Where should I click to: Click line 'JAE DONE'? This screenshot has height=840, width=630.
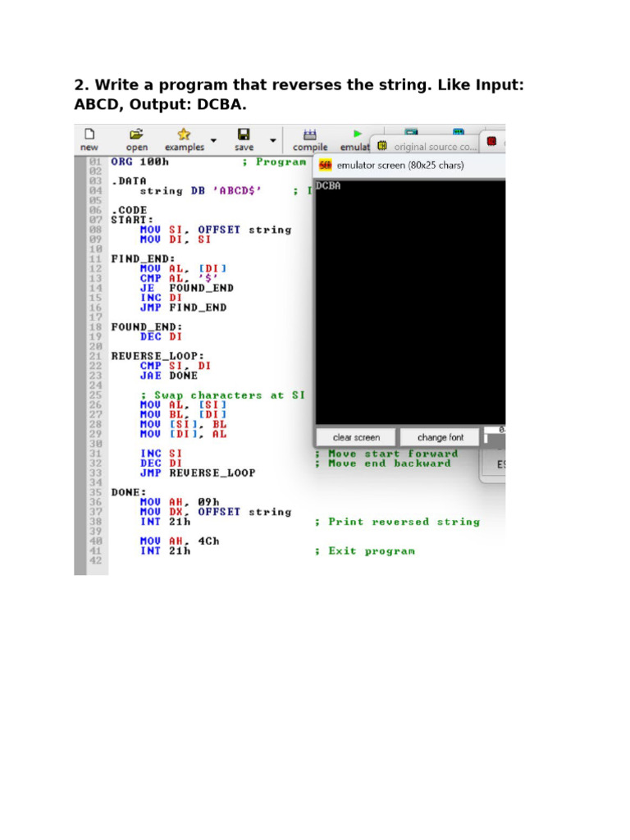pyautogui.click(x=169, y=376)
